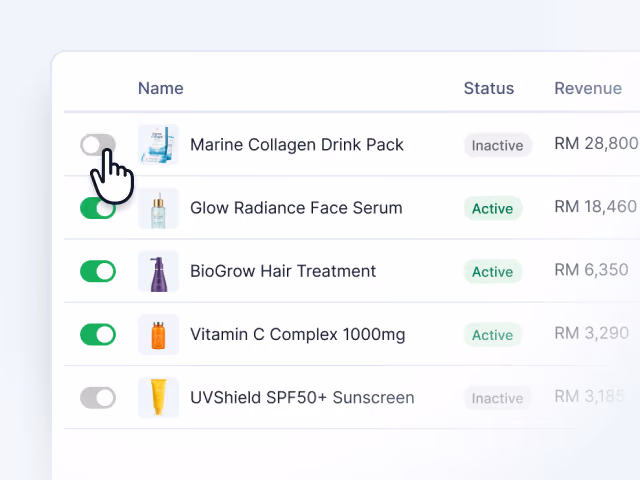Sort by the Name column header
640x480 pixels.
161,88
